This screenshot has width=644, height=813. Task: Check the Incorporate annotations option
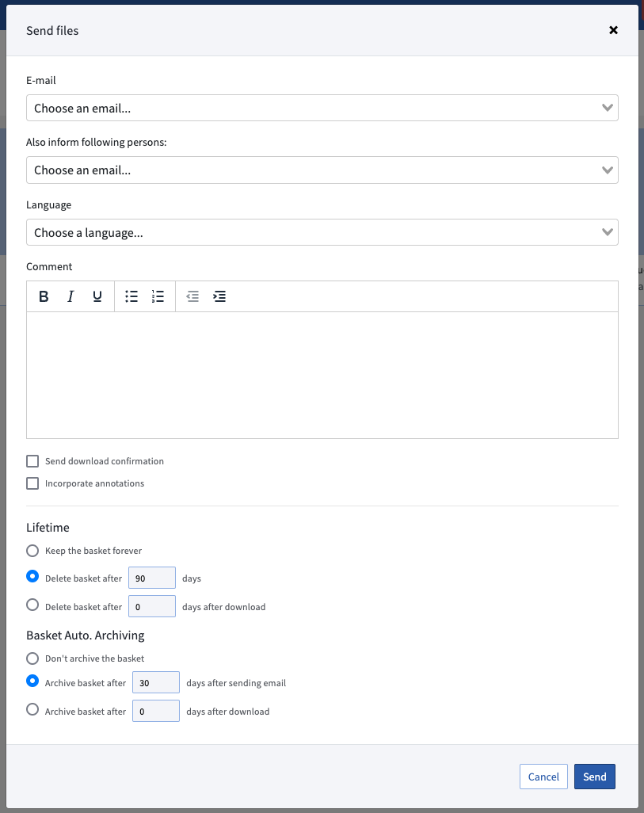pos(32,483)
